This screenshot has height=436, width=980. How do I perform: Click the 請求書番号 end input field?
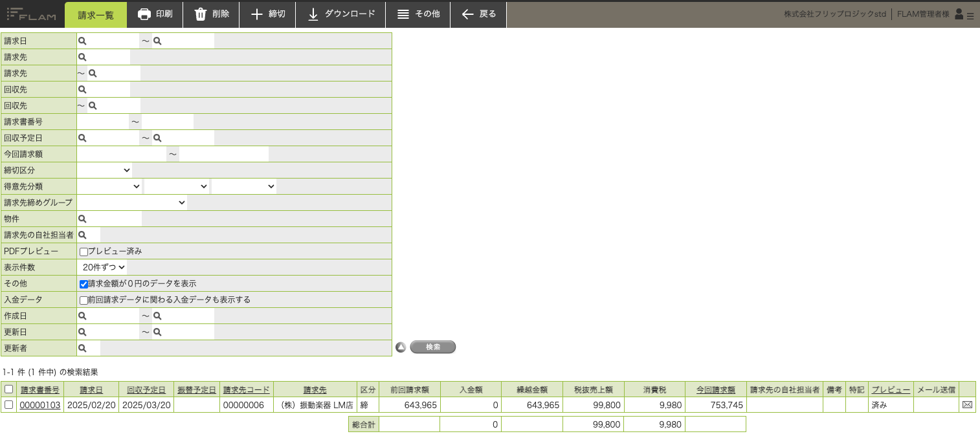[x=168, y=122]
